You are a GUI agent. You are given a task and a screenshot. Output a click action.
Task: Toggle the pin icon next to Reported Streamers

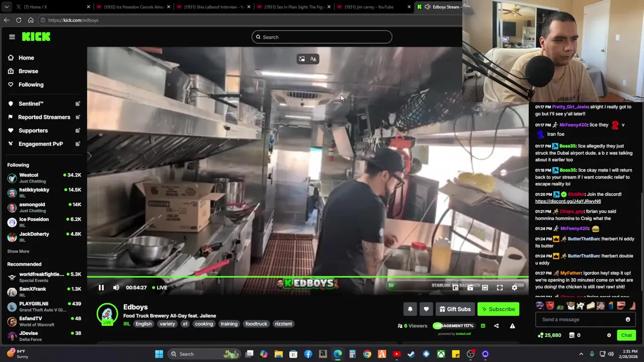click(x=77, y=117)
